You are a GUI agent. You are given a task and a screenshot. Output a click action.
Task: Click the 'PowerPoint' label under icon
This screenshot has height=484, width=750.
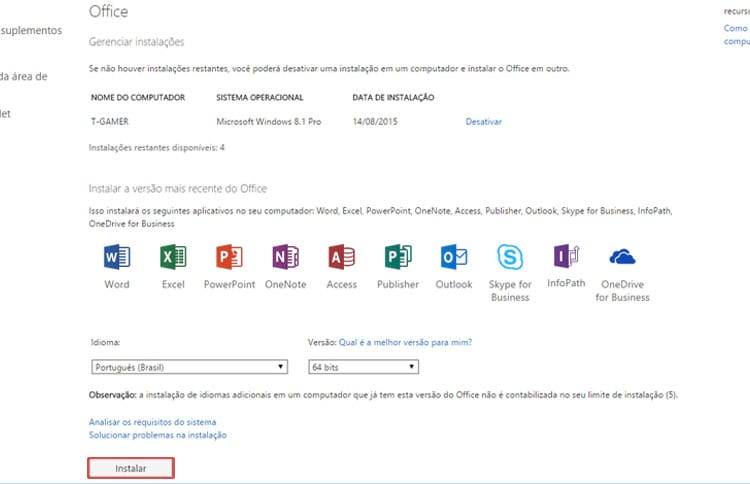(229, 284)
